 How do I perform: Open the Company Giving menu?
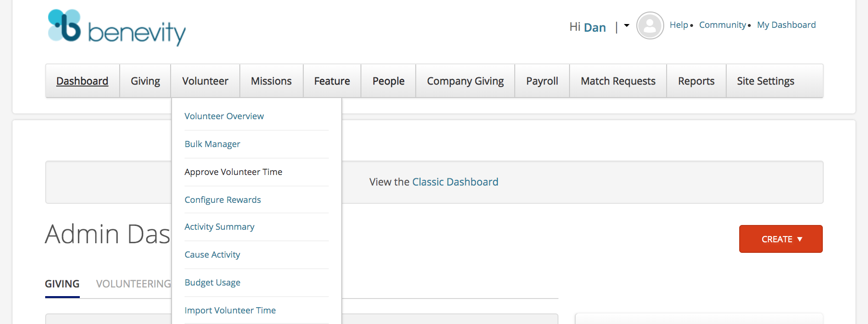point(465,81)
